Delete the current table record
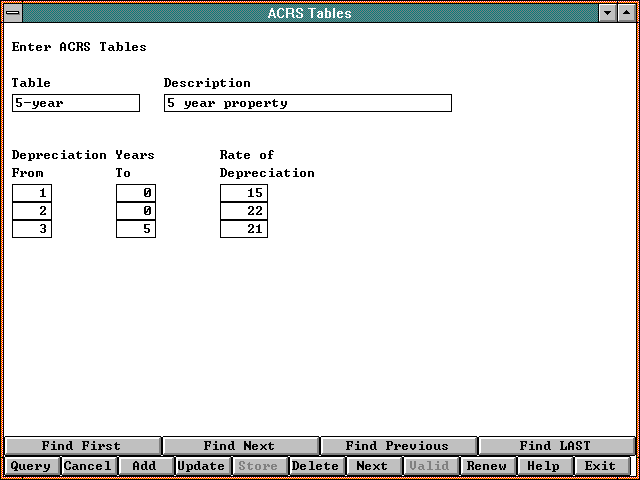The height and width of the screenshot is (480, 640). [315, 466]
